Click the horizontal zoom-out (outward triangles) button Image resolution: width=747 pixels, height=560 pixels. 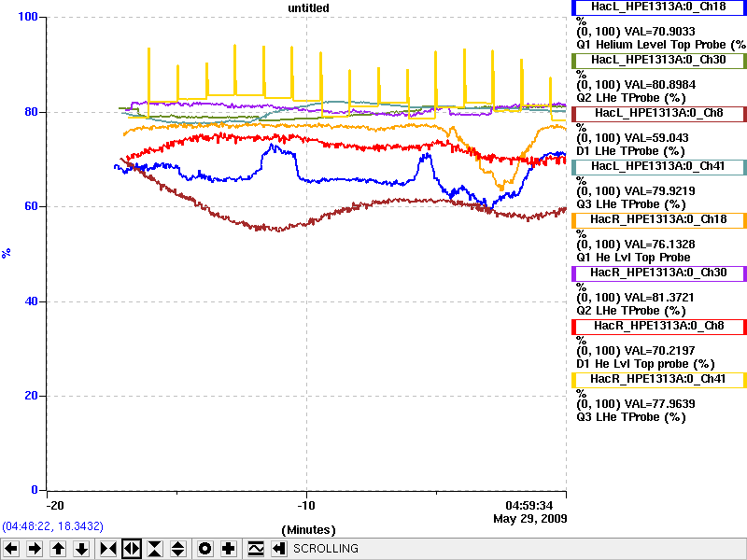[132, 549]
